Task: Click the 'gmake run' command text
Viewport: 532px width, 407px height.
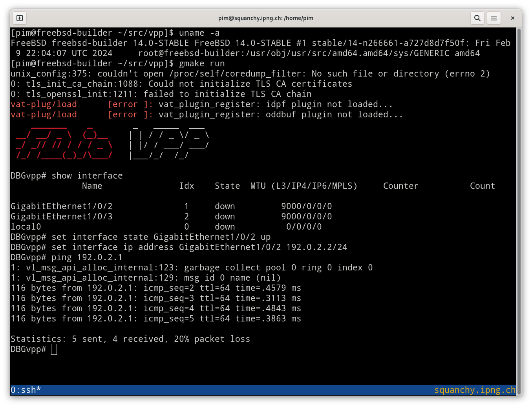Action: pos(202,64)
